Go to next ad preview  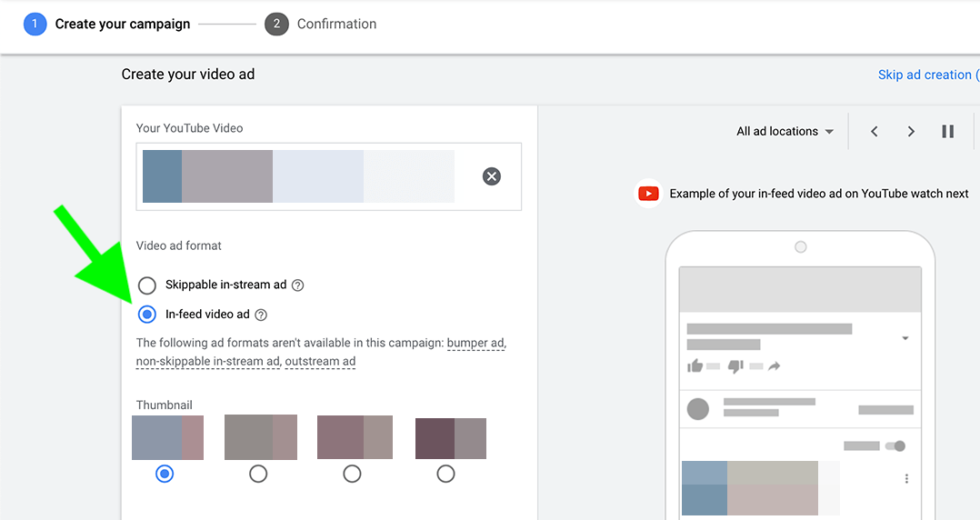(911, 131)
